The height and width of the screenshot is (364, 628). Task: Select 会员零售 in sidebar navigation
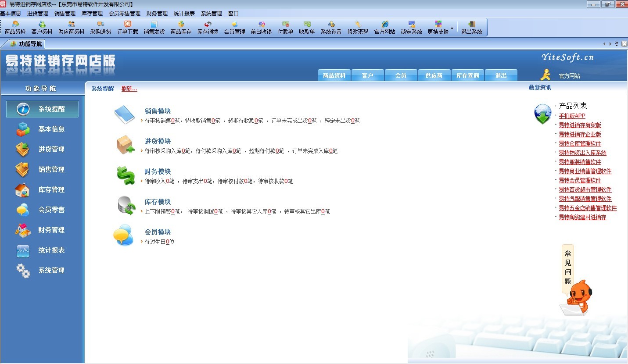click(42, 210)
